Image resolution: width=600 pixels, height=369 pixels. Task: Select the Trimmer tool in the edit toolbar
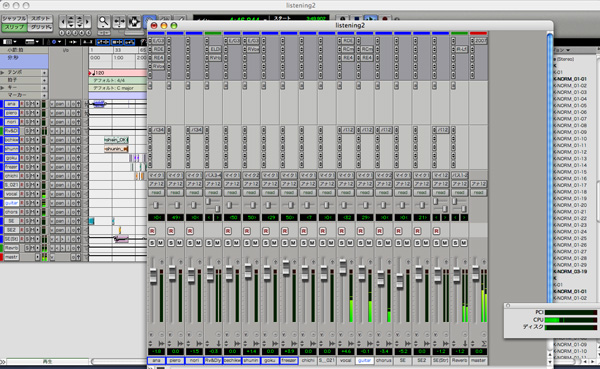point(119,21)
